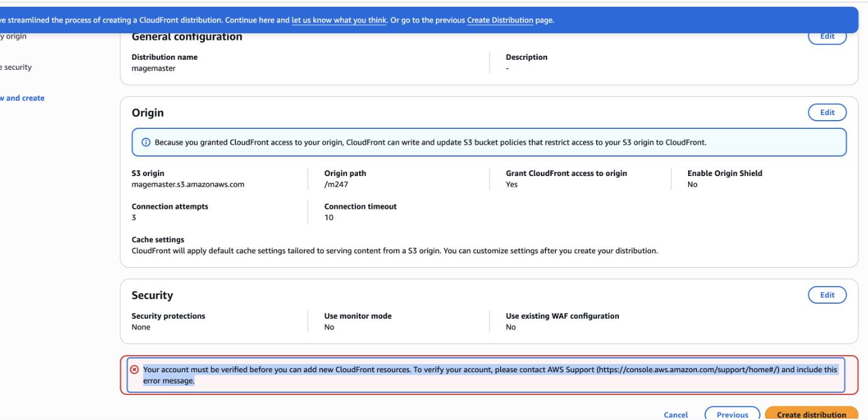Select the security step in the sidebar
Viewport: 868px width, 420px height.
point(16,67)
